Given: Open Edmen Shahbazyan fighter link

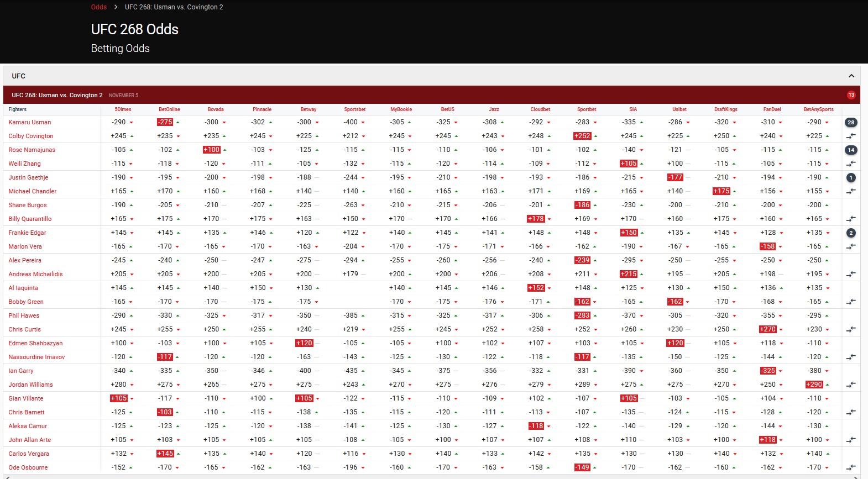Looking at the screenshot, I should [x=35, y=344].
